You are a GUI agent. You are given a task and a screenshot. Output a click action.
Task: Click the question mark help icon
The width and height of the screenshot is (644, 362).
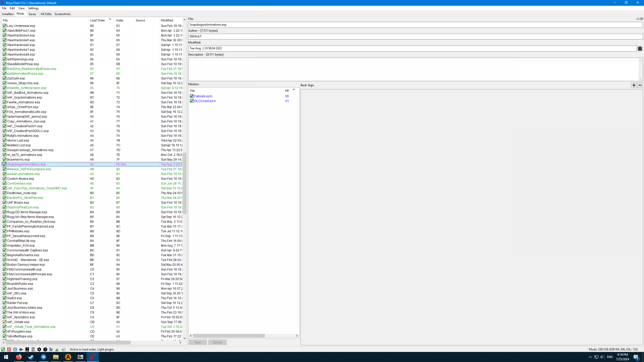pos(45,349)
